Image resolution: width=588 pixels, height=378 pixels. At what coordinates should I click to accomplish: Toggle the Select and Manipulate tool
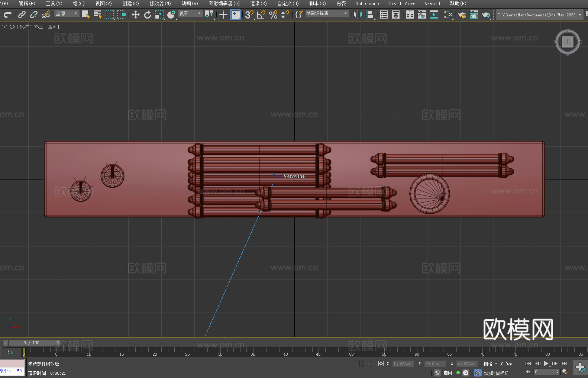(x=223, y=14)
